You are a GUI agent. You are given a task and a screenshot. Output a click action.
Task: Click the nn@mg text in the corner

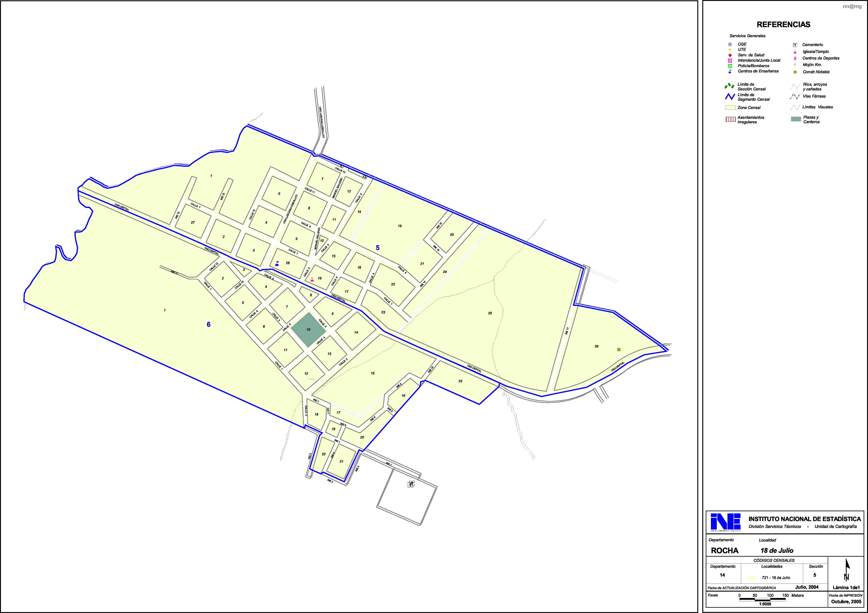[852, 6]
